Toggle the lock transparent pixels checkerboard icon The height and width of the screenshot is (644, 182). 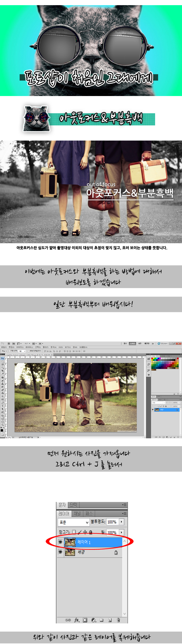click(x=74, y=532)
